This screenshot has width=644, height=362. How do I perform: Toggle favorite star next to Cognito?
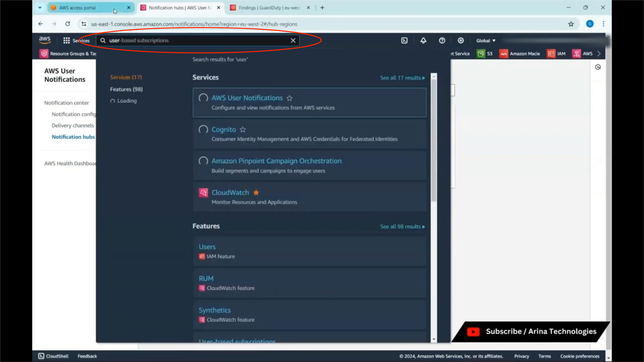point(243,130)
